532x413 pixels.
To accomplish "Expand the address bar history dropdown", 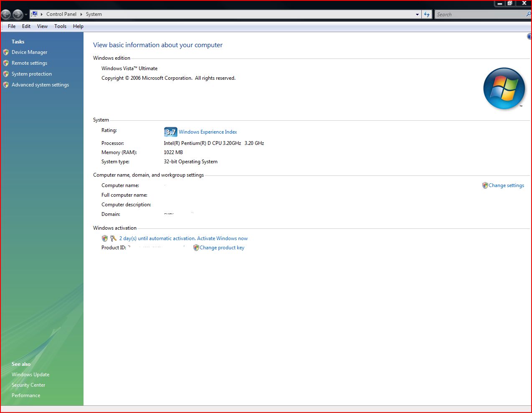I will (x=417, y=14).
